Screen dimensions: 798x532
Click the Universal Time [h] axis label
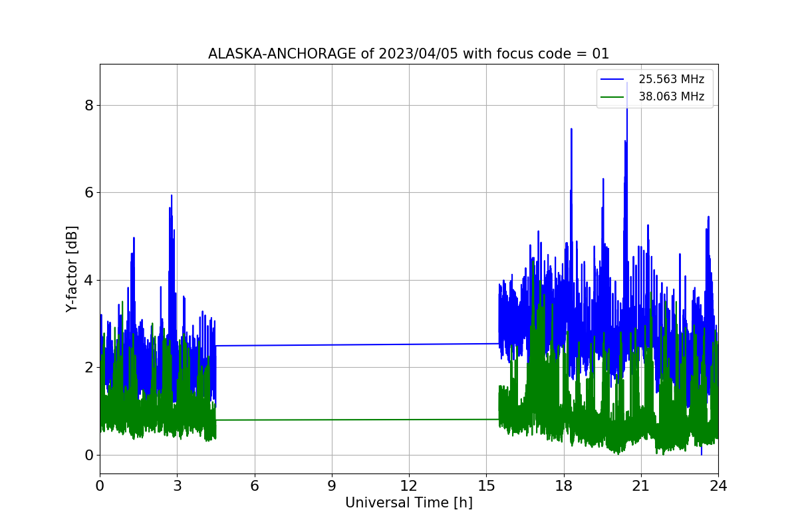point(409,503)
